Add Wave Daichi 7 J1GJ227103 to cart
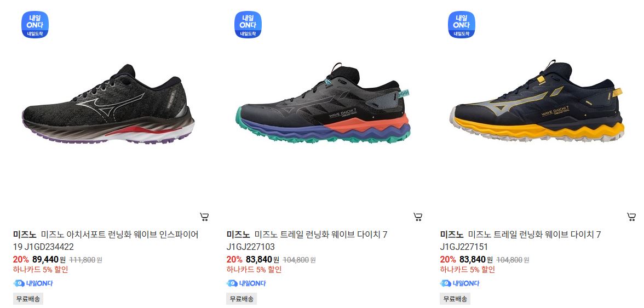This screenshot has width=644, height=308. point(418,216)
